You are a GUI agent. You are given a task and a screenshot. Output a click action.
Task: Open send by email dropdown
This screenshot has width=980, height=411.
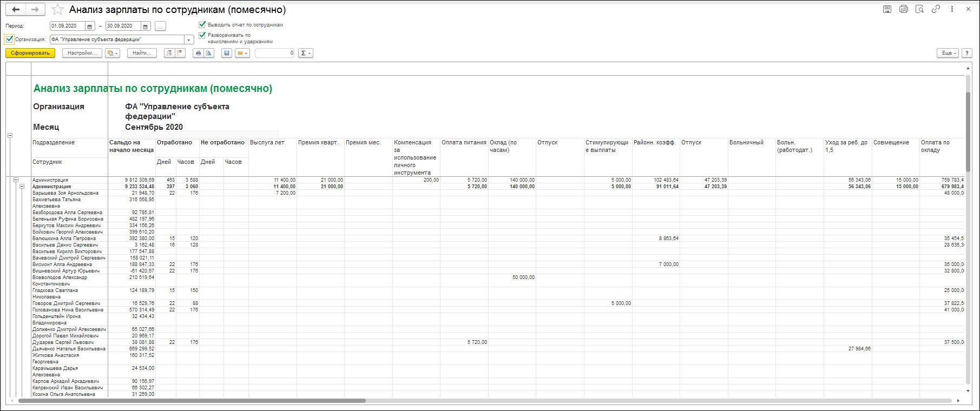pyautogui.click(x=242, y=53)
